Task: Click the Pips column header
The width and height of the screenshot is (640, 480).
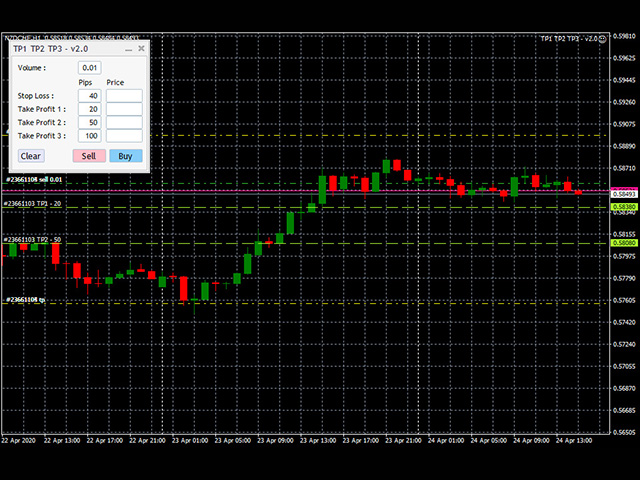Action: click(x=85, y=82)
